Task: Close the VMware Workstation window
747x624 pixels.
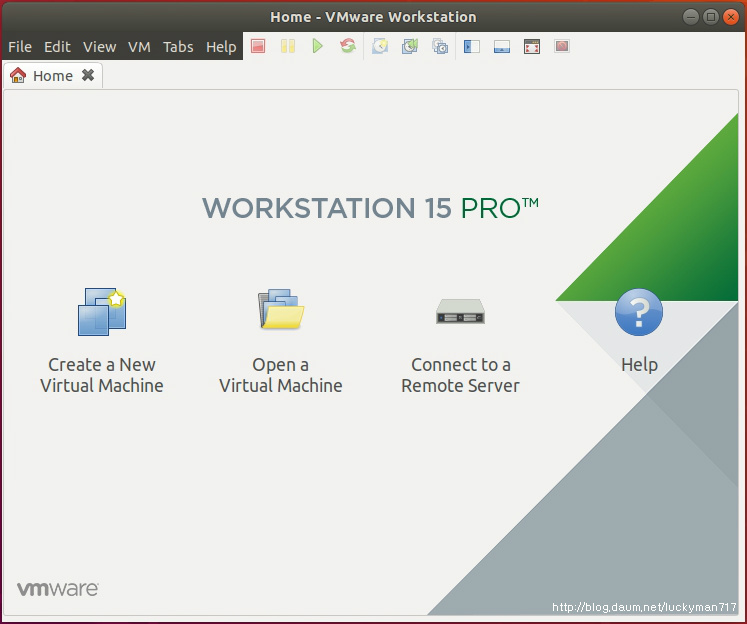Action: (731, 17)
